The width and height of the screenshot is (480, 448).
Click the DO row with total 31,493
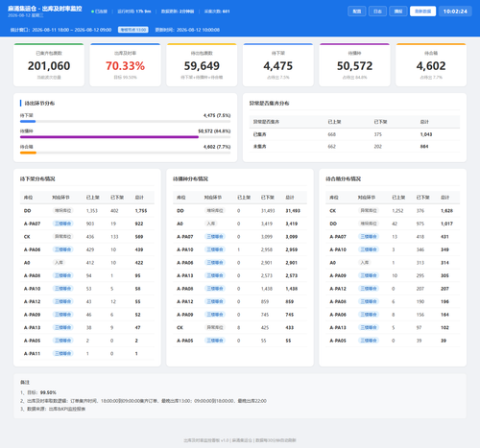240,211
